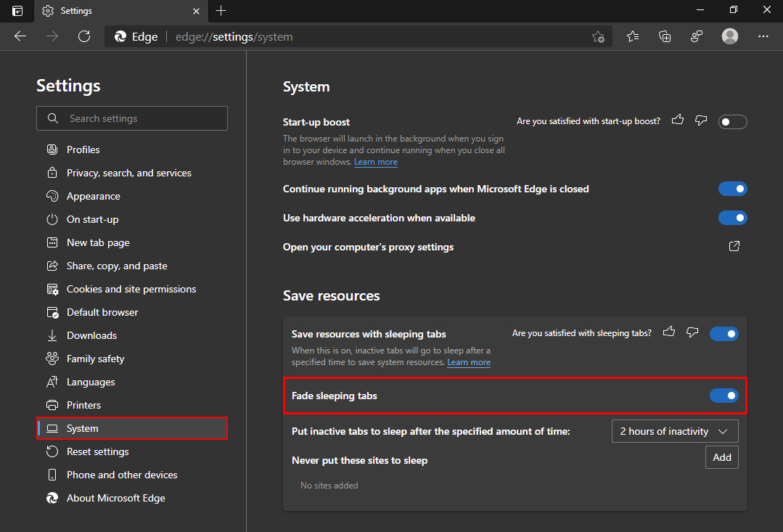Open a new tab with plus icon
Viewport: 783px width, 532px height.
pos(221,10)
